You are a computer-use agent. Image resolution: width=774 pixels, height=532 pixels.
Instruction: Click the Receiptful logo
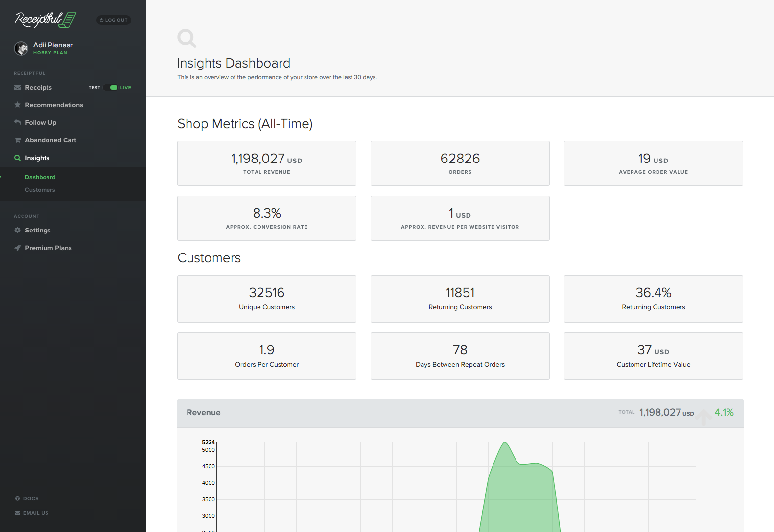point(46,20)
